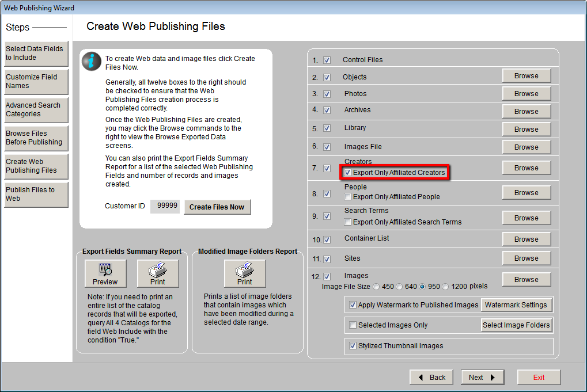Click the Create Files Now button
587x392 pixels.
[x=217, y=206]
